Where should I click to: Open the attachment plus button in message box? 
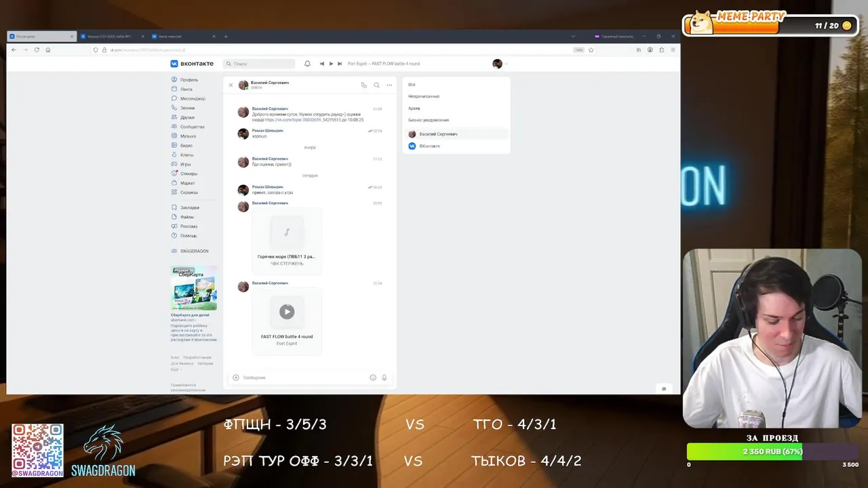coord(236,378)
